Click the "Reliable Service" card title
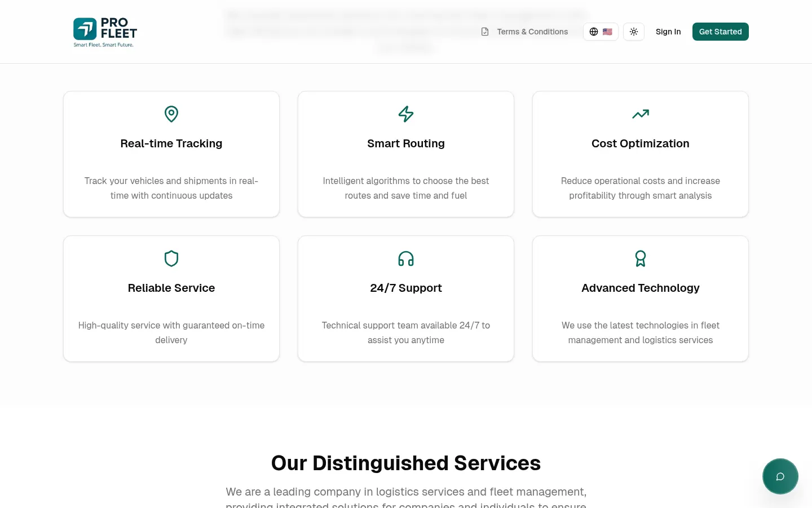This screenshot has height=508, width=812. pyautogui.click(x=171, y=288)
